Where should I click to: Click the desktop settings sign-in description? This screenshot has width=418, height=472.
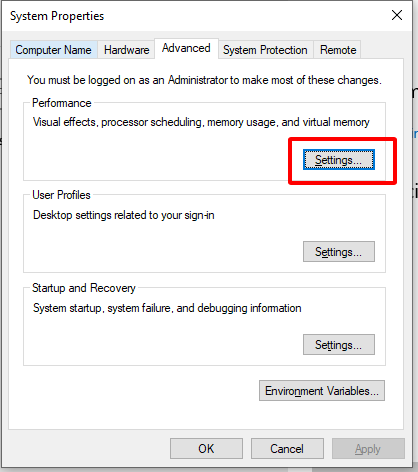point(124,215)
